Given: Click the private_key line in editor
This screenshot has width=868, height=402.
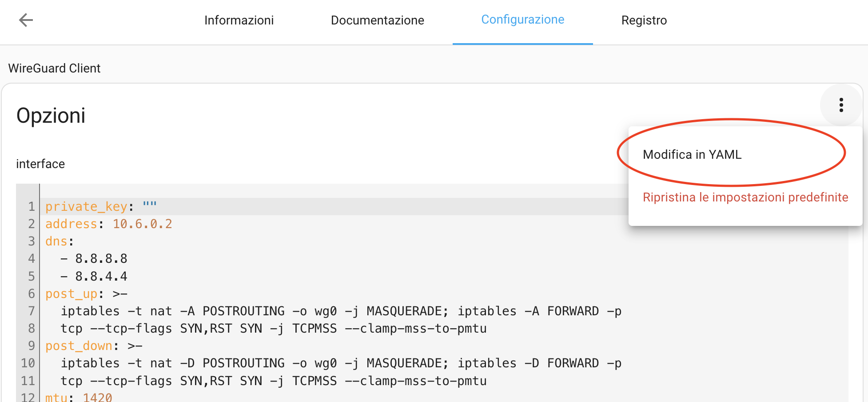Looking at the screenshot, I should pos(101,206).
